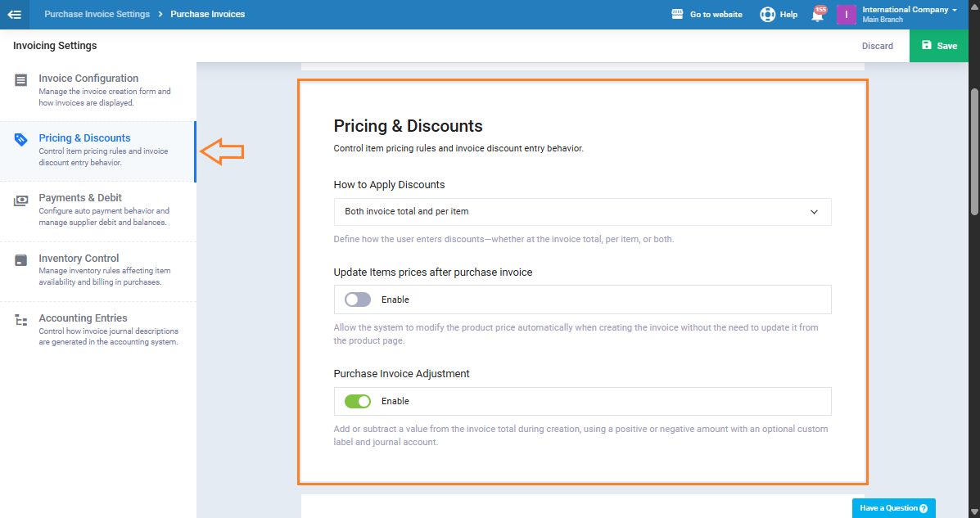Open Purchase Invoice Settings breadcrumb link
The width and height of the screenshot is (980, 518).
(97, 14)
